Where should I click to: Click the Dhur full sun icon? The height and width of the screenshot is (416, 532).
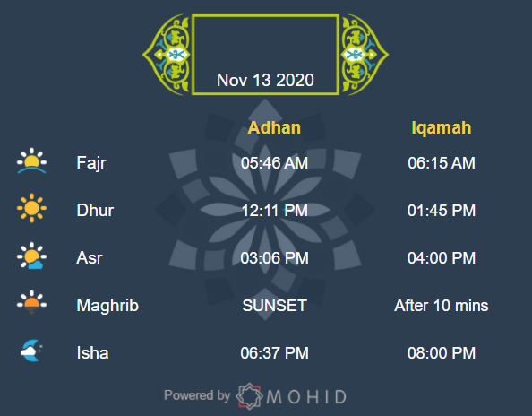point(31,208)
